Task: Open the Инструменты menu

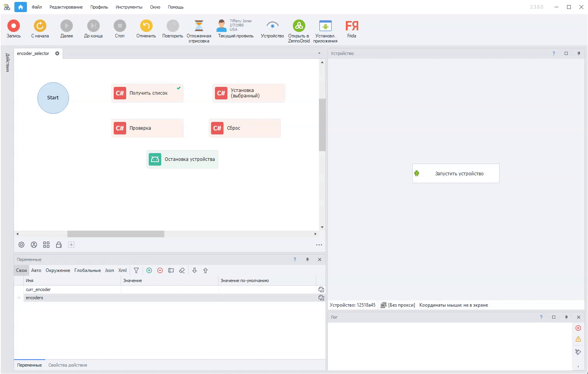Action: pos(129,7)
